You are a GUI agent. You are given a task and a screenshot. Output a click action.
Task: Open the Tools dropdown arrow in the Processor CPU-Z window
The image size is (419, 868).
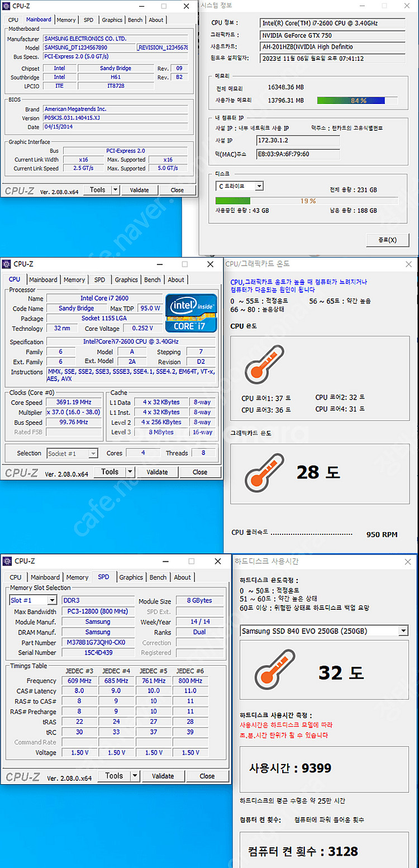pos(130,472)
